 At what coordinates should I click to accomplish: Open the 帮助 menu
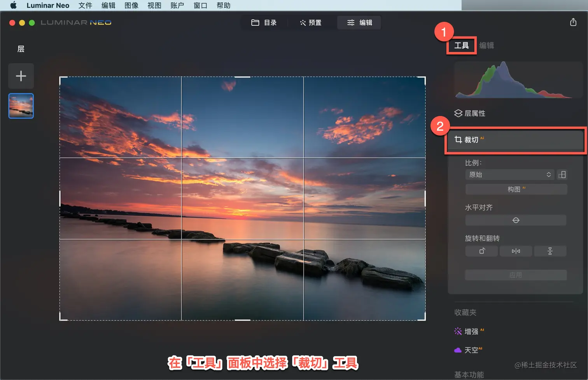(x=224, y=5)
